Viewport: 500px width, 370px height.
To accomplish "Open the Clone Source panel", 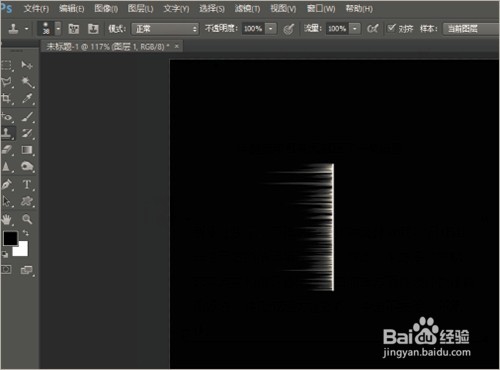I will (x=93, y=29).
